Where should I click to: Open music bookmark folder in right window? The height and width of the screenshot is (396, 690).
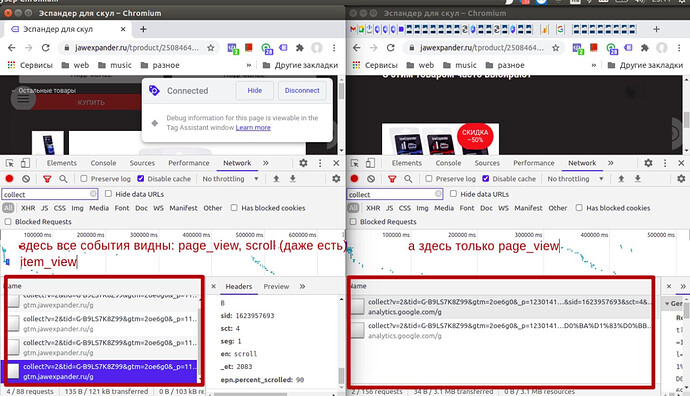460,65
